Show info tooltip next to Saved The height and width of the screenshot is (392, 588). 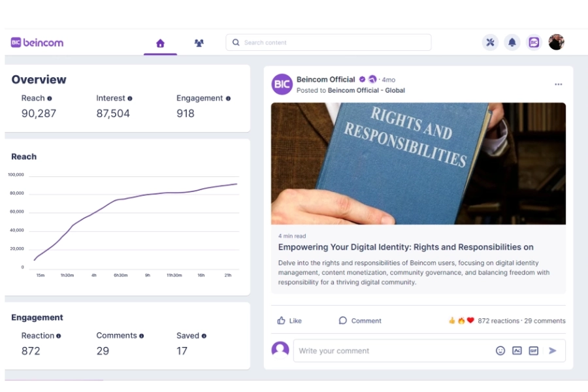tap(204, 336)
